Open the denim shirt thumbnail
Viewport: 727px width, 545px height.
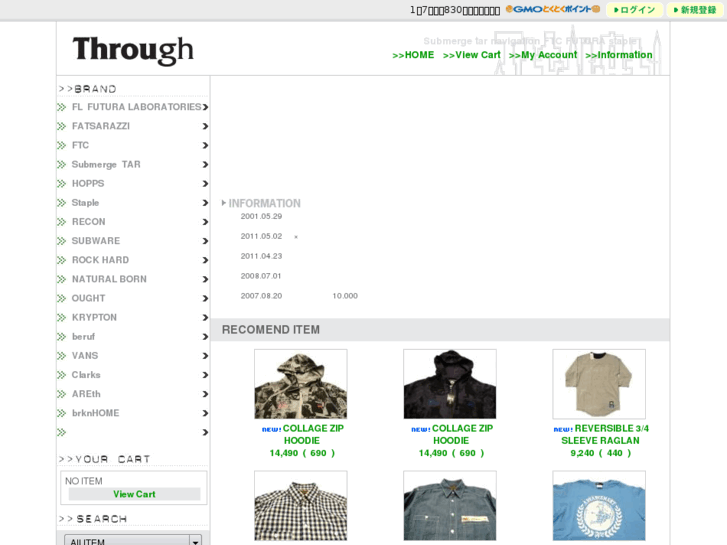coord(450,506)
